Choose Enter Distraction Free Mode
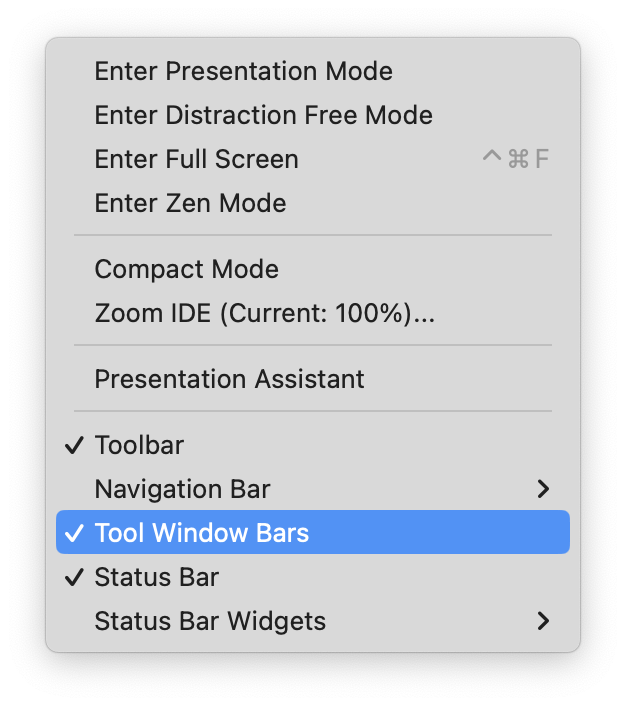The width and height of the screenshot is (626, 706). pos(263,116)
